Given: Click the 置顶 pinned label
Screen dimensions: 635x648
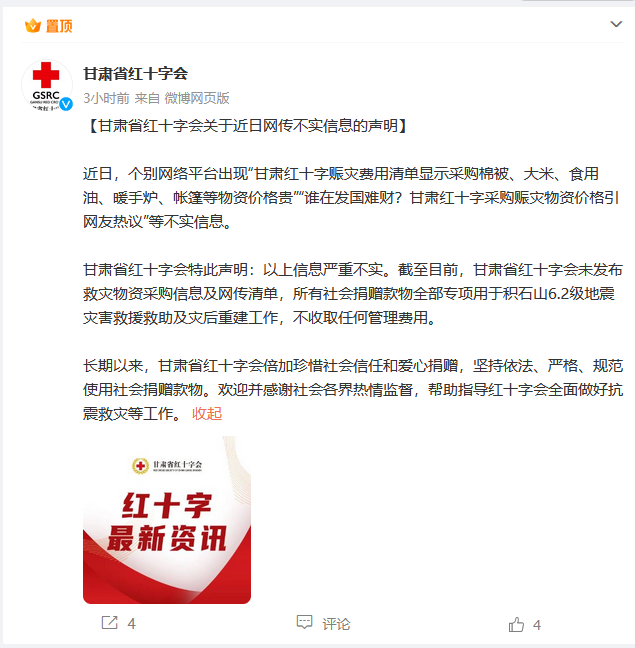Looking at the screenshot, I should [x=59, y=26].
